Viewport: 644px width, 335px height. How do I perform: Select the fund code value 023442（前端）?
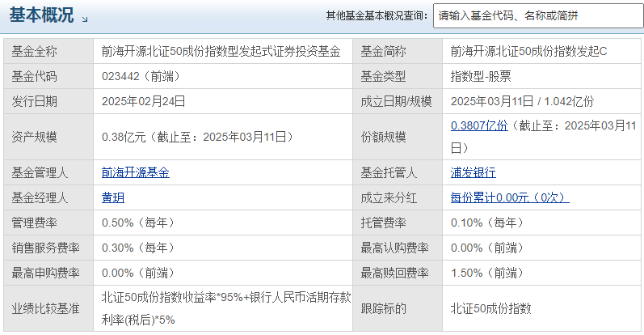pyautogui.click(x=141, y=76)
